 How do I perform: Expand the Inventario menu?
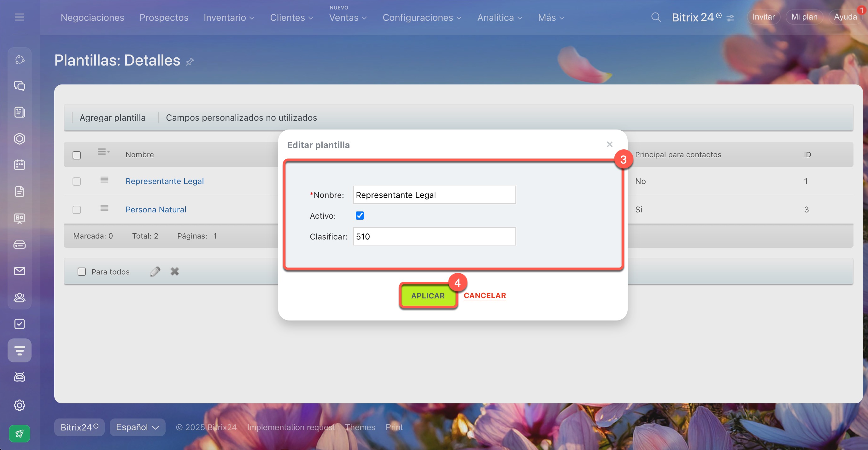click(x=229, y=18)
